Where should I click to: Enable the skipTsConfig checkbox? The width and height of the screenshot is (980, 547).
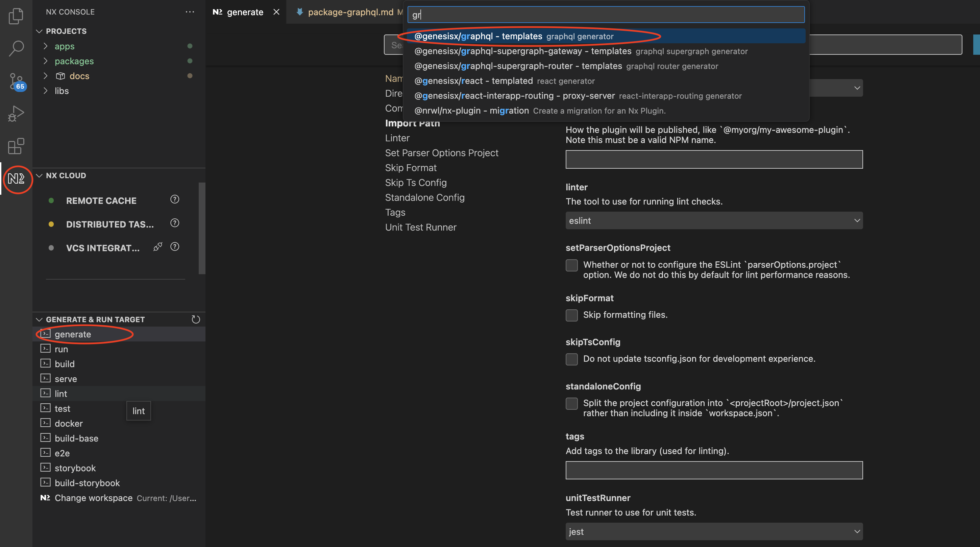click(571, 359)
